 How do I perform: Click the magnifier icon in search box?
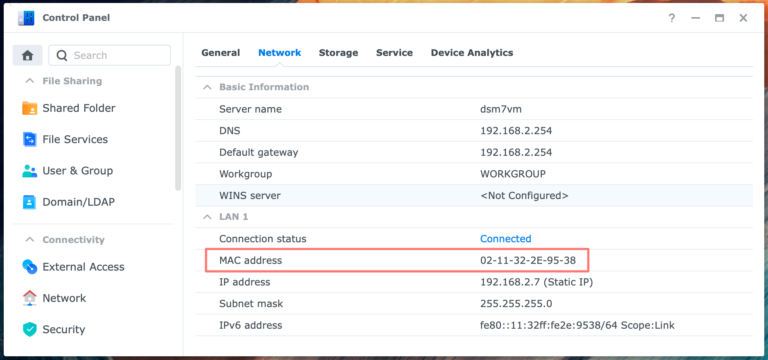(x=62, y=55)
